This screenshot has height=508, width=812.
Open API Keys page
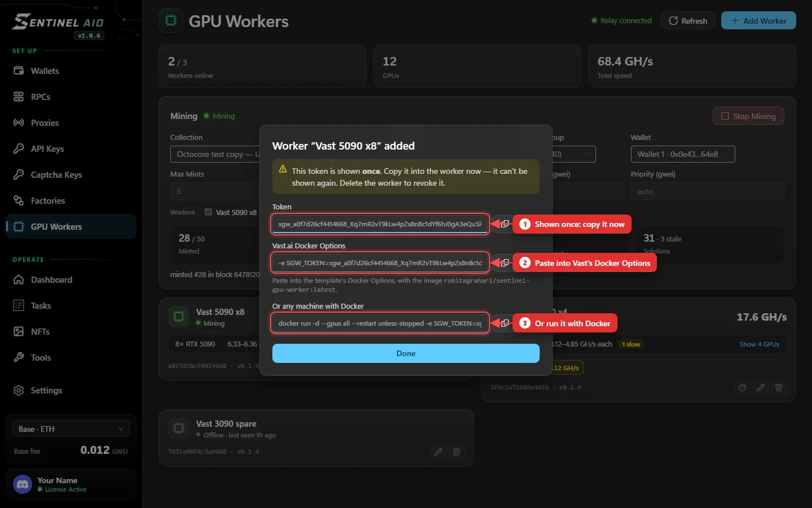click(x=71, y=148)
